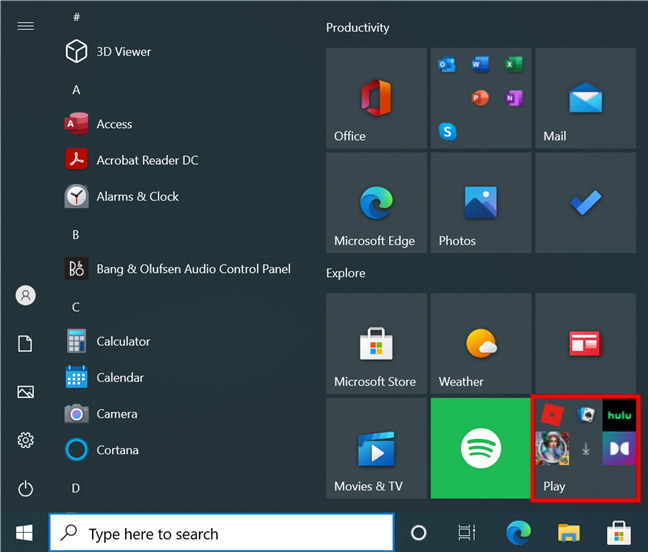Viewport: 648px width, 552px height.
Task: Open Word in the Office apps tile
Action: pyautogui.click(x=480, y=64)
